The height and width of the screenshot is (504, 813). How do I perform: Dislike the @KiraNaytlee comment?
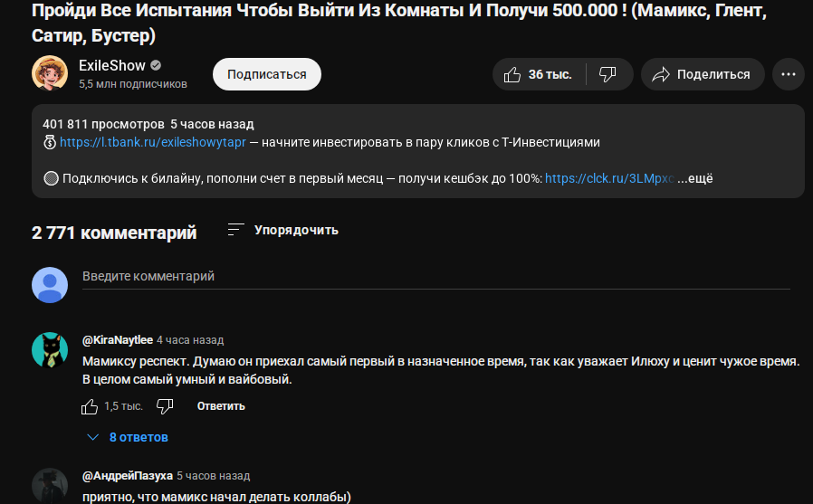tap(165, 406)
